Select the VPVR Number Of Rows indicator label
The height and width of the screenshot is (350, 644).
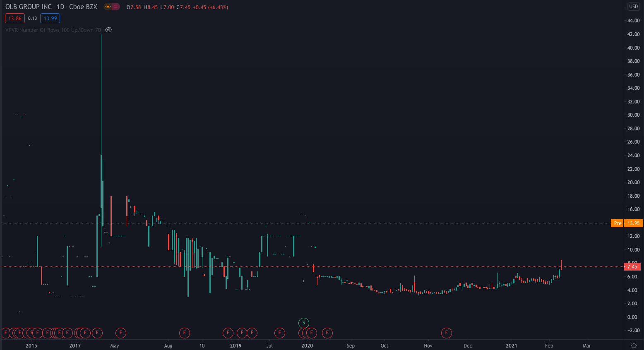click(53, 30)
